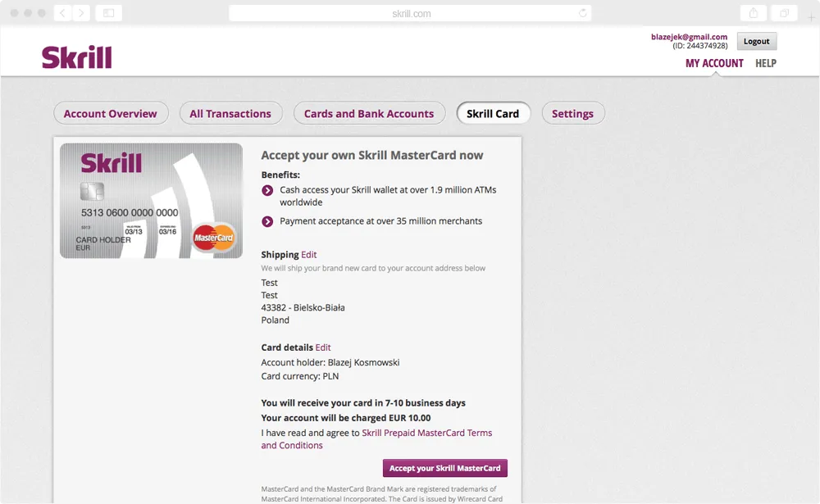Click the HELP menu item

coord(766,63)
